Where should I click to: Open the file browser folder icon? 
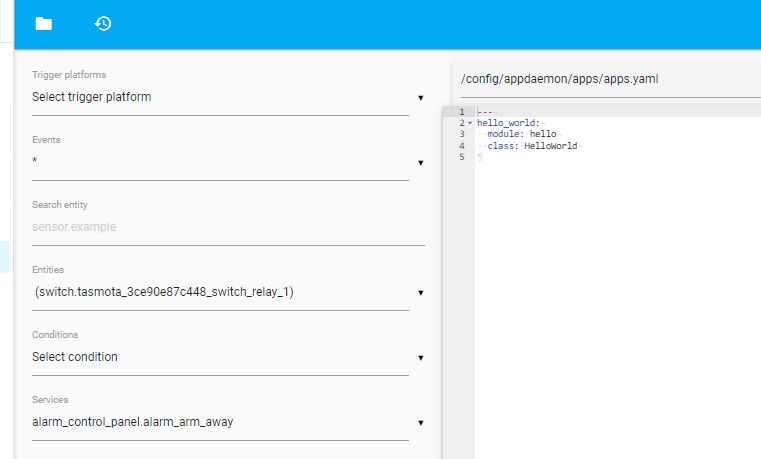pyautogui.click(x=44, y=23)
